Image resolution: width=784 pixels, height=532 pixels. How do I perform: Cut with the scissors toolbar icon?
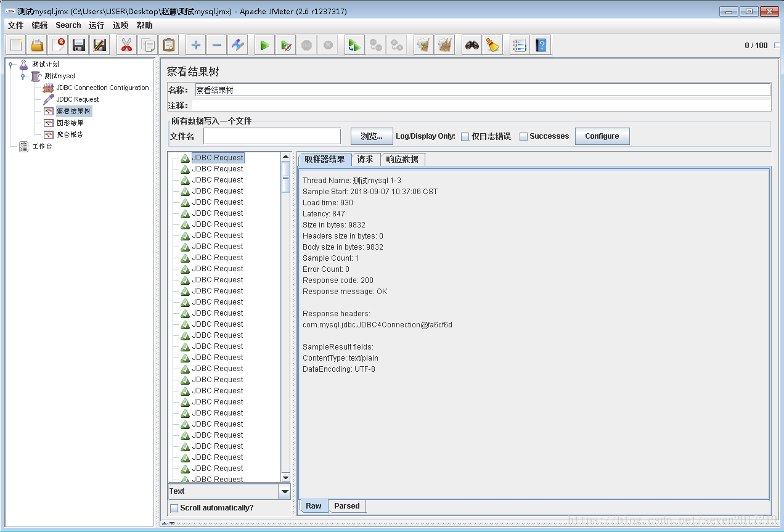coord(126,45)
